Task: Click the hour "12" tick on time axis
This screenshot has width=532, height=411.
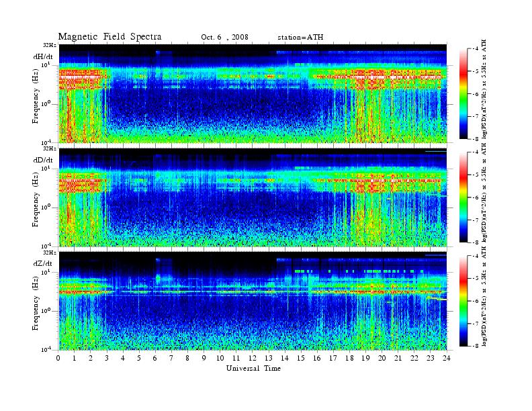Action: pos(253,358)
